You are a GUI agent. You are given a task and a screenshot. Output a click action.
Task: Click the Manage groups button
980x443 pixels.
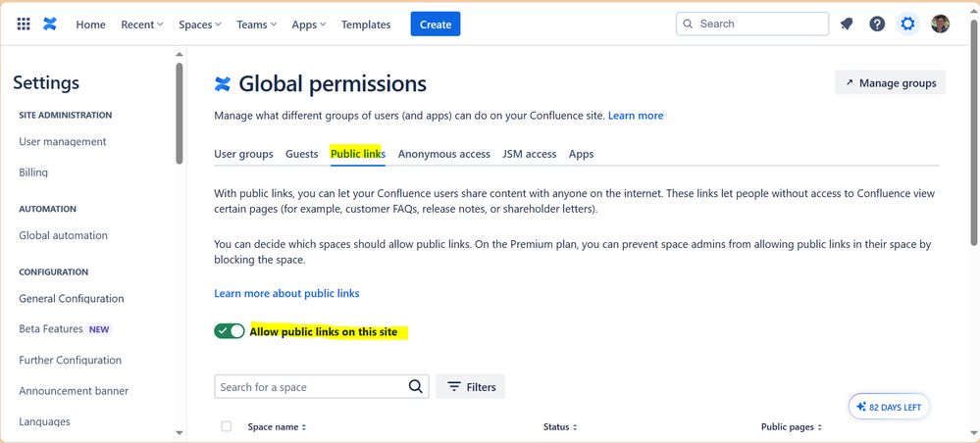[x=890, y=82]
